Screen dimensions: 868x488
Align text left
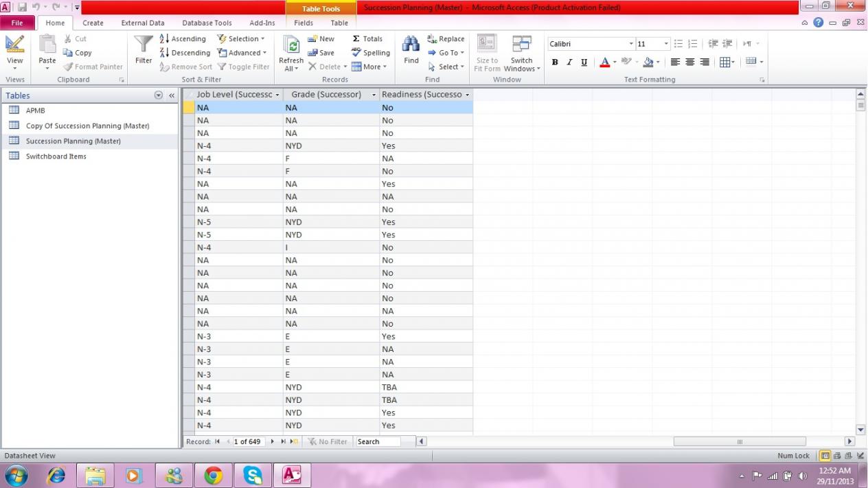675,62
